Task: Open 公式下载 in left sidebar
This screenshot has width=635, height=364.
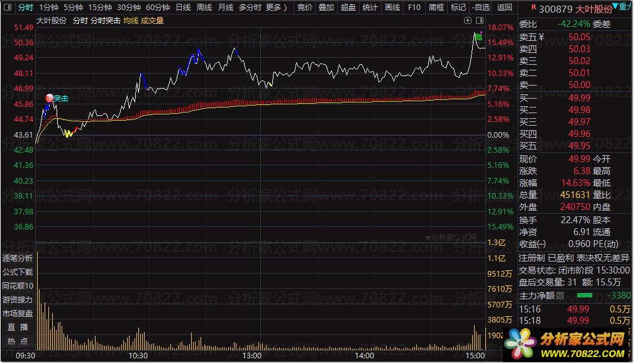Action: click(18, 272)
